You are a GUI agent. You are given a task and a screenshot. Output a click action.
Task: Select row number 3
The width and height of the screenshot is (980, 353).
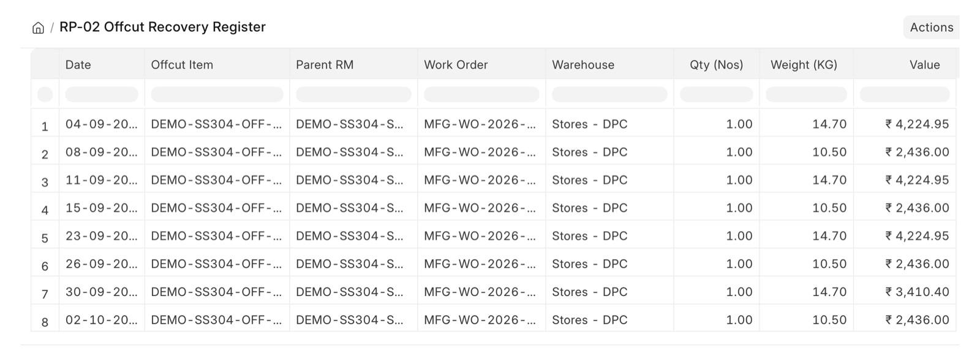pyautogui.click(x=45, y=182)
